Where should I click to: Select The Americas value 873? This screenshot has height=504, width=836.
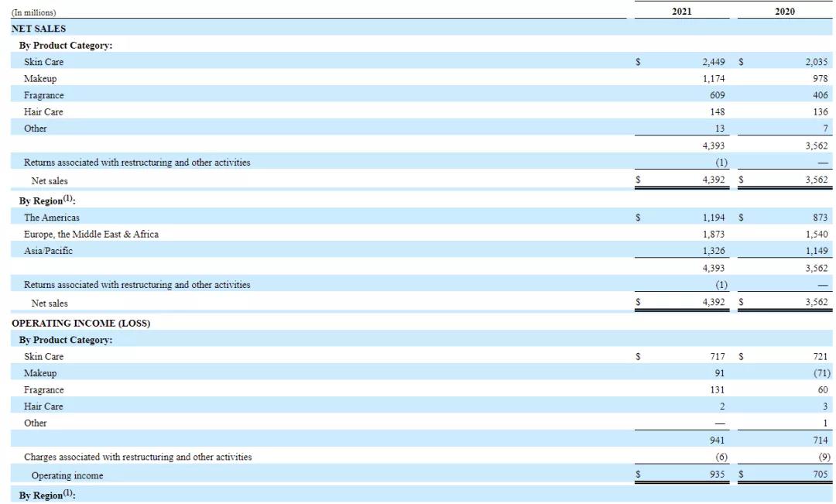click(x=821, y=218)
